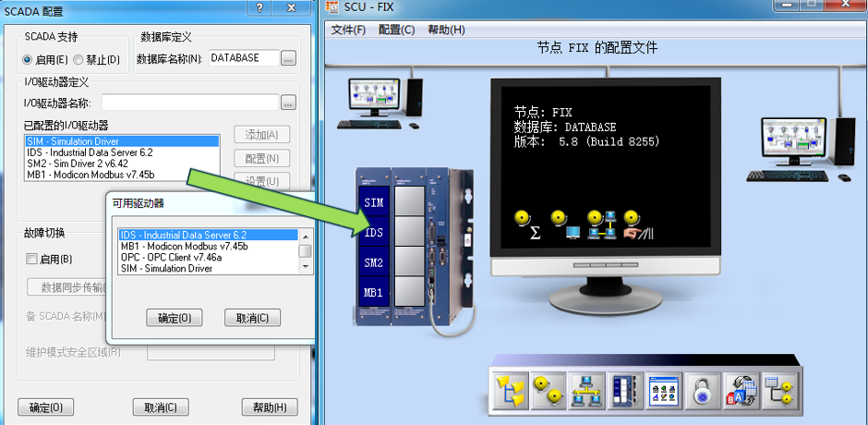
Task: Click the SIM driver slot on rack
Action: [x=374, y=202]
